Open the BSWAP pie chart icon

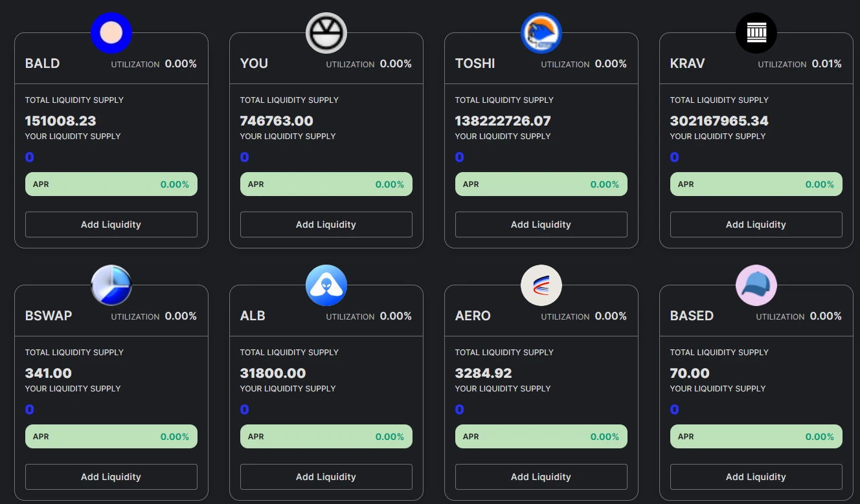pos(111,285)
